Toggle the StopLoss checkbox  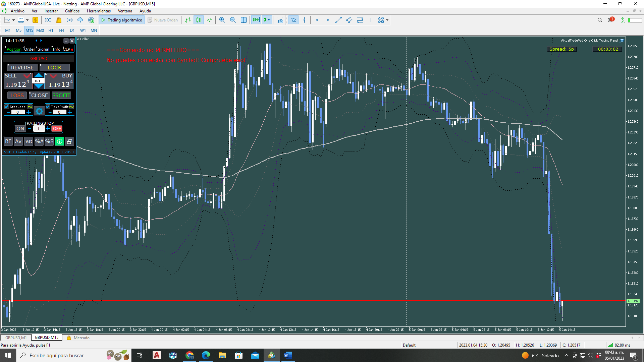[x=7, y=107]
